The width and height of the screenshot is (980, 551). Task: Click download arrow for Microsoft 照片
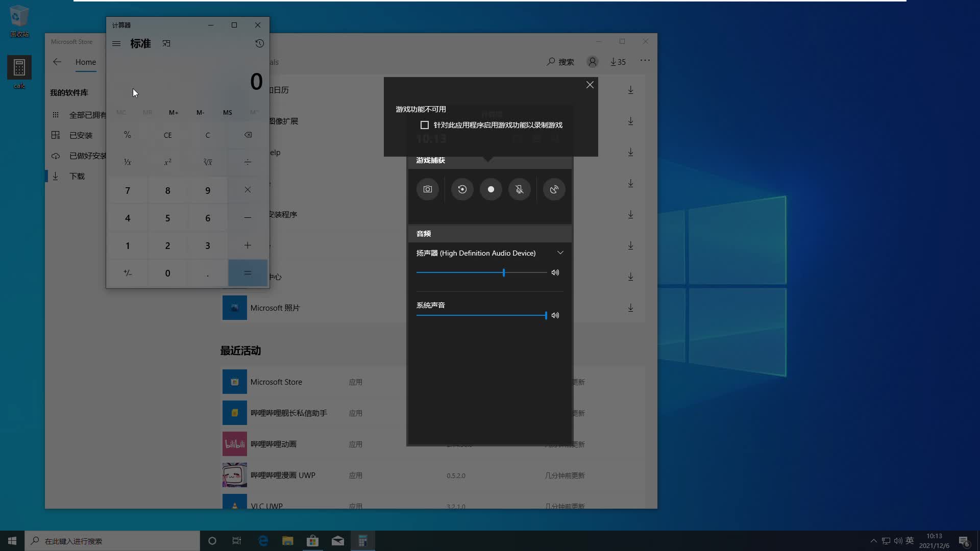coord(631,308)
